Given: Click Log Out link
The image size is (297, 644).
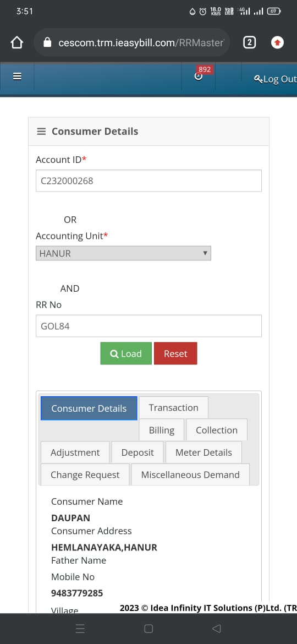Looking at the screenshot, I should [x=275, y=79].
